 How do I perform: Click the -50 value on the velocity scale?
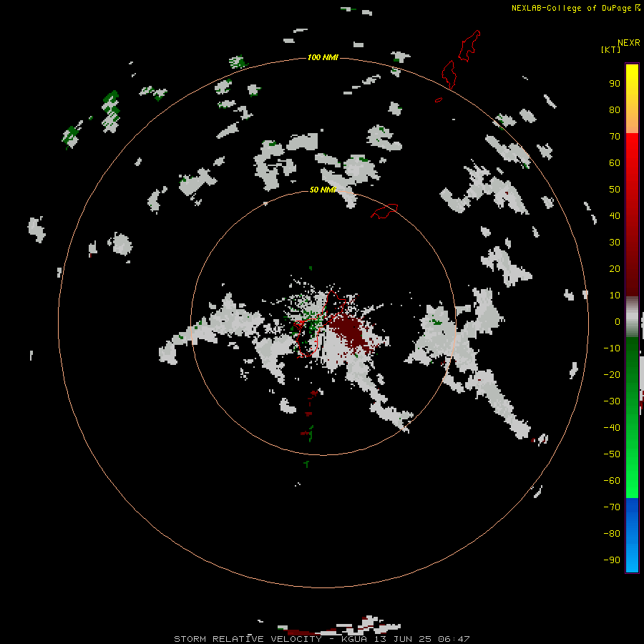[612, 454]
